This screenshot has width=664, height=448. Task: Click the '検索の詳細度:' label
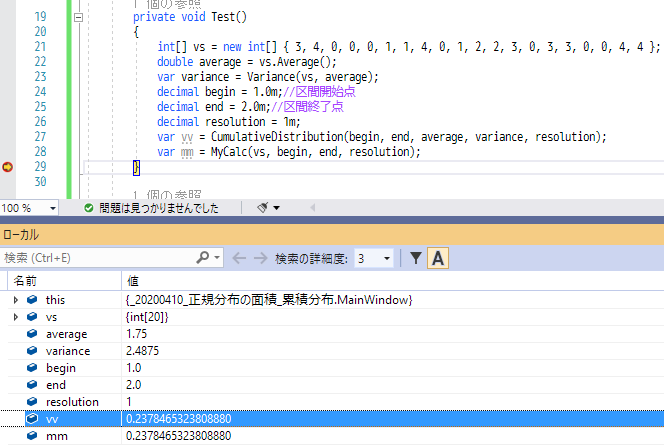[311, 258]
